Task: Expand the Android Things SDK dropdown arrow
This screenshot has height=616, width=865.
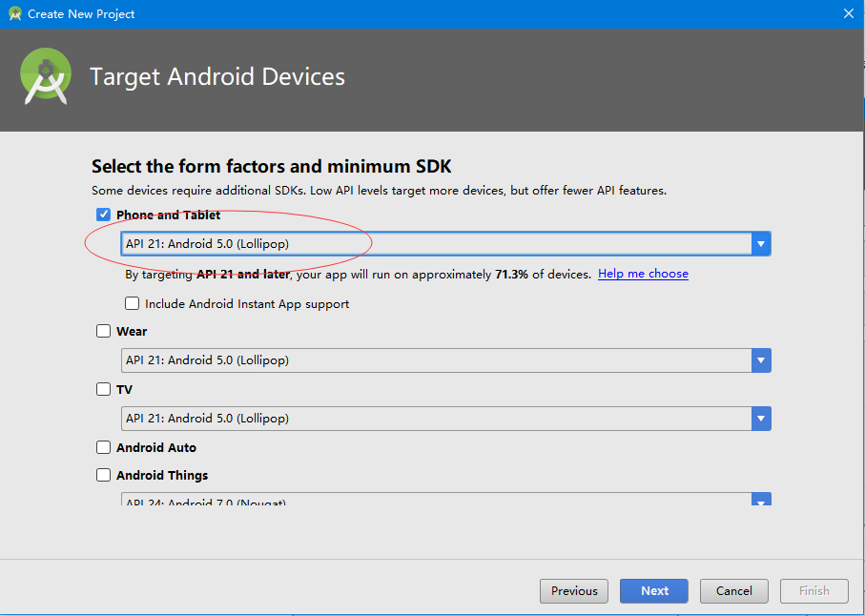Action: tap(760, 500)
